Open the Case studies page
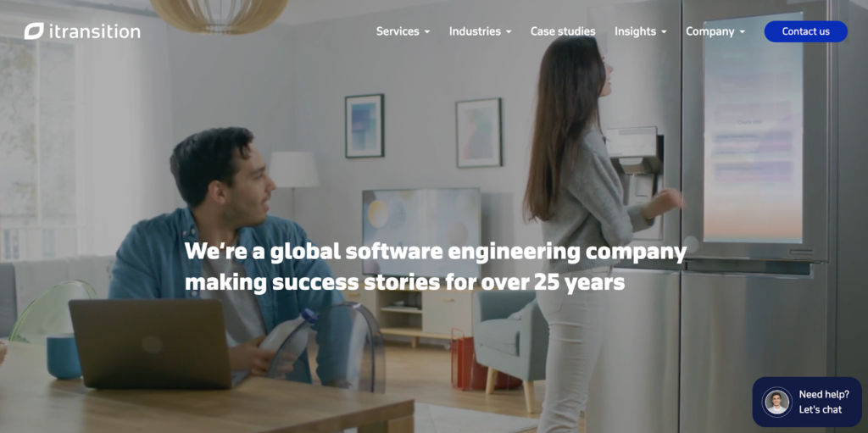The image size is (868, 433). (x=563, y=31)
